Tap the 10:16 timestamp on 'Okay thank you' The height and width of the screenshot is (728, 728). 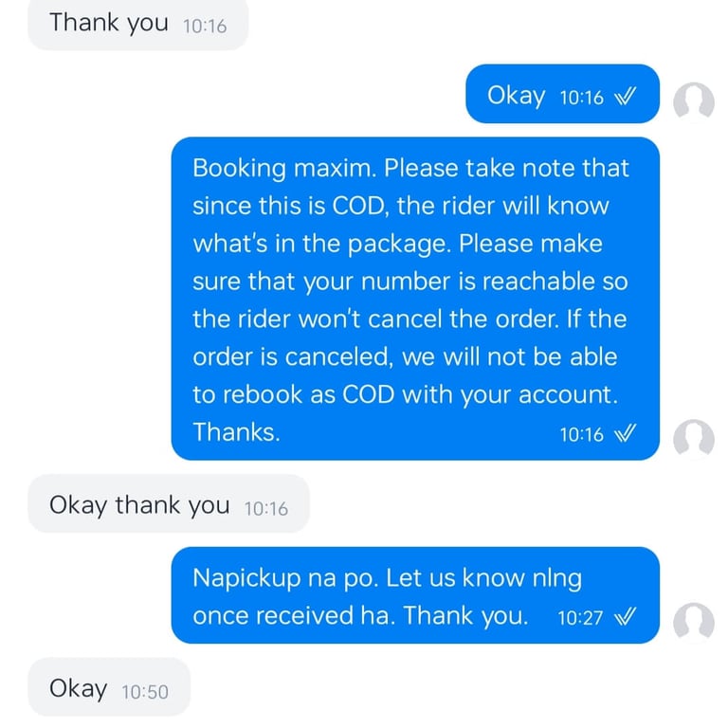point(266,509)
